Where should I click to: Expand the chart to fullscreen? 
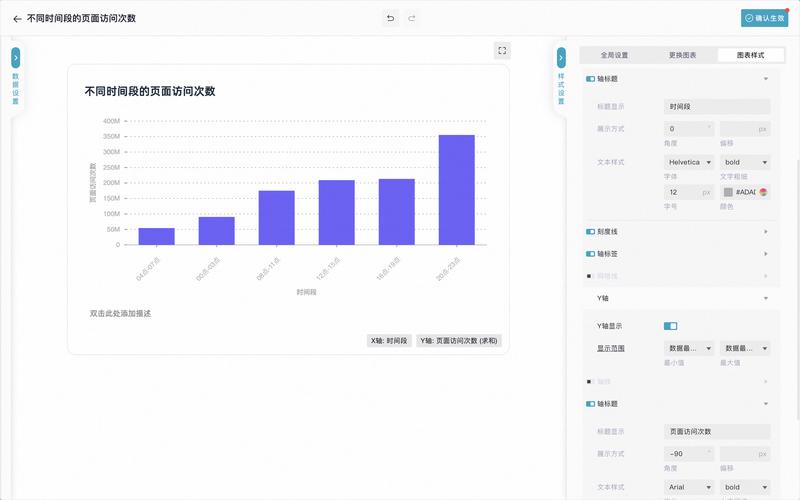502,51
